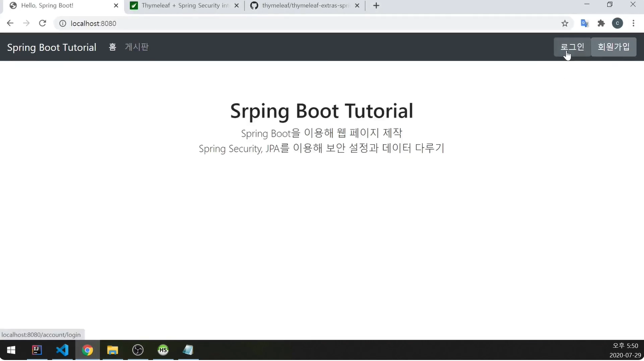
Task: Open the Chrome profile avatar
Action: pos(617,23)
